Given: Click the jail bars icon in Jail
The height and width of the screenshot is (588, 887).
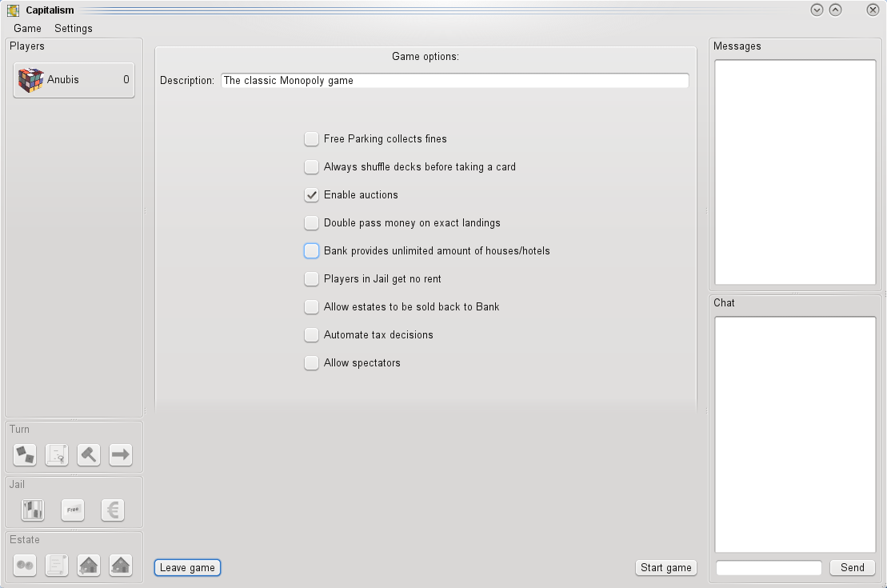Looking at the screenshot, I should (x=33, y=510).
